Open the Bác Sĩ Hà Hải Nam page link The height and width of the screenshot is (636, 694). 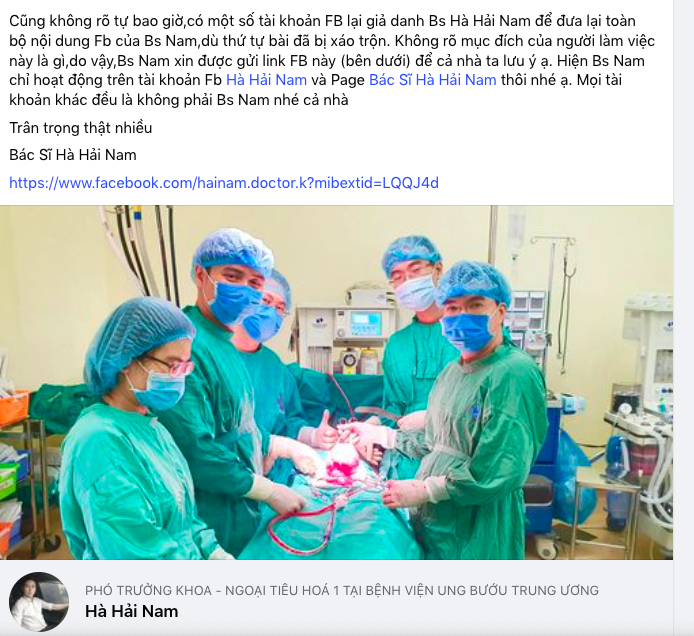[432, 80]
